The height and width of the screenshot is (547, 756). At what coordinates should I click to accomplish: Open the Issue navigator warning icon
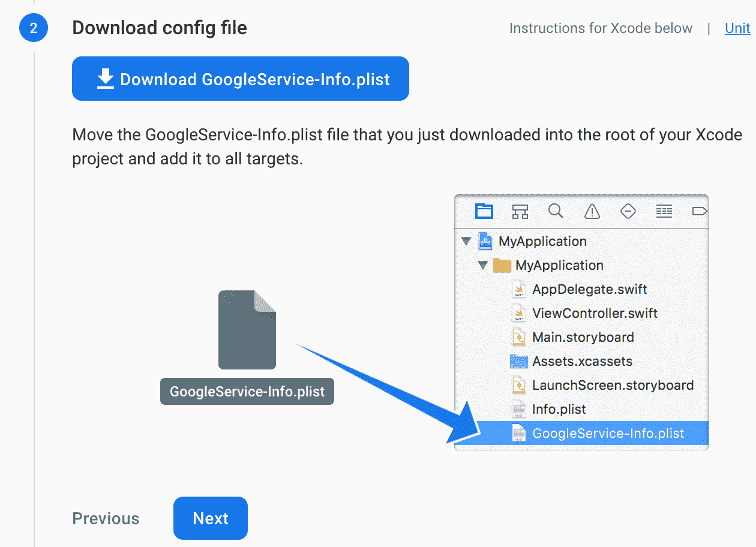(x=592, y=211)
